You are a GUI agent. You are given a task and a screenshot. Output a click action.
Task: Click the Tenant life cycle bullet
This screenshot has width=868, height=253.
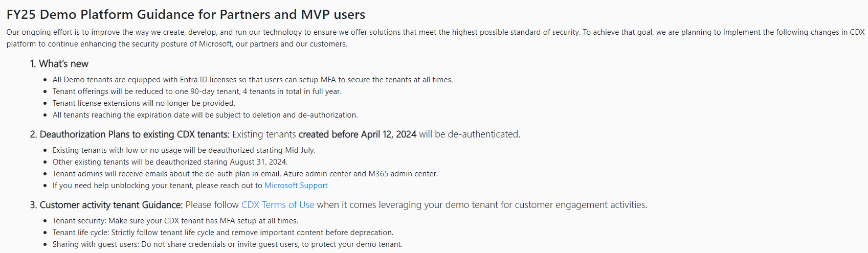tap(223, 233)
